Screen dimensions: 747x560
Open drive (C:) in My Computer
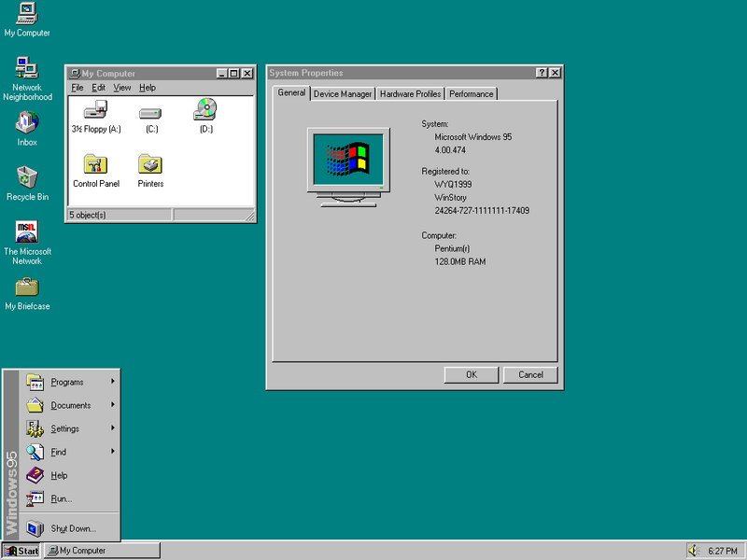pyautogui.click(x=149, y=114)
